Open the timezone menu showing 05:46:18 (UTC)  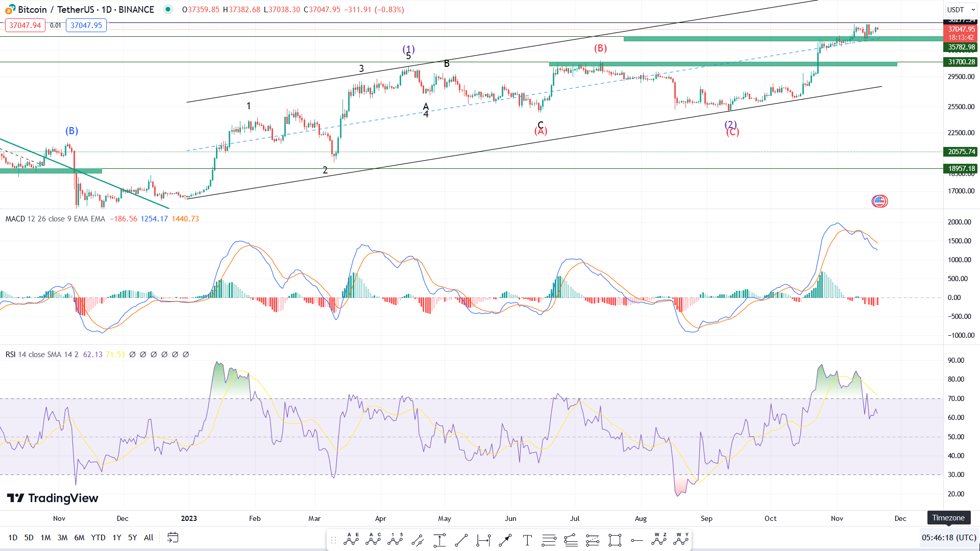(948, 537)
